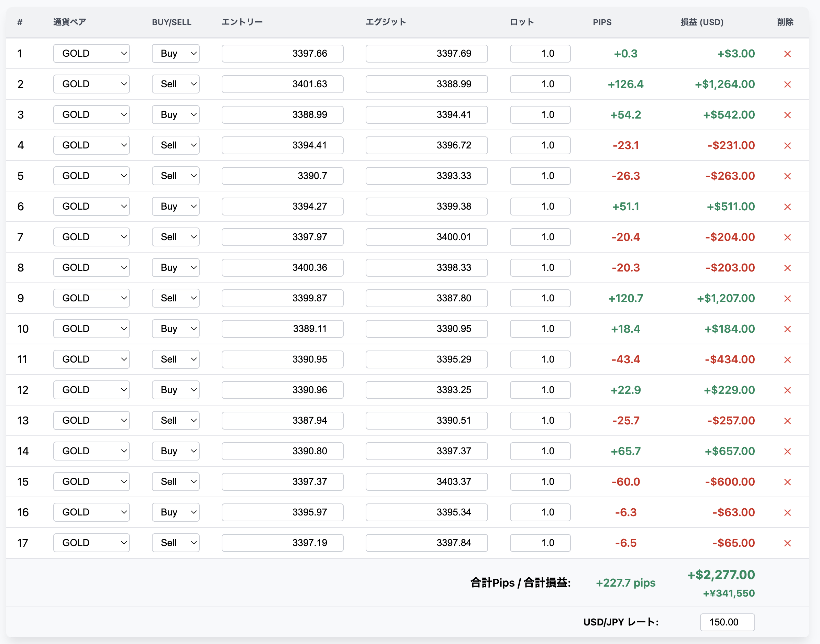820x644 pixels.
Task: Delete trade row 1 with red X
Action: 787,54
